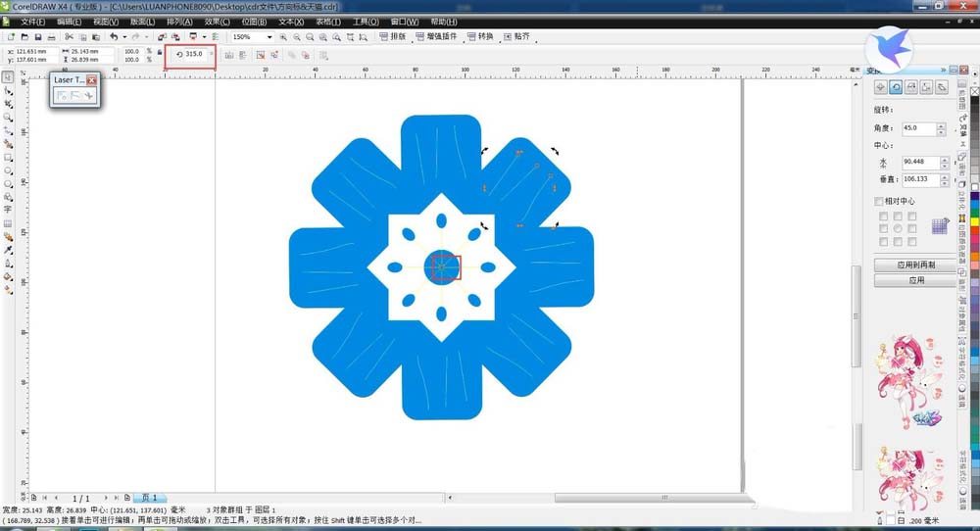Switch docker to Rotate transform icon
This screenshot has height=531, width=980.
tap(896, 87)
